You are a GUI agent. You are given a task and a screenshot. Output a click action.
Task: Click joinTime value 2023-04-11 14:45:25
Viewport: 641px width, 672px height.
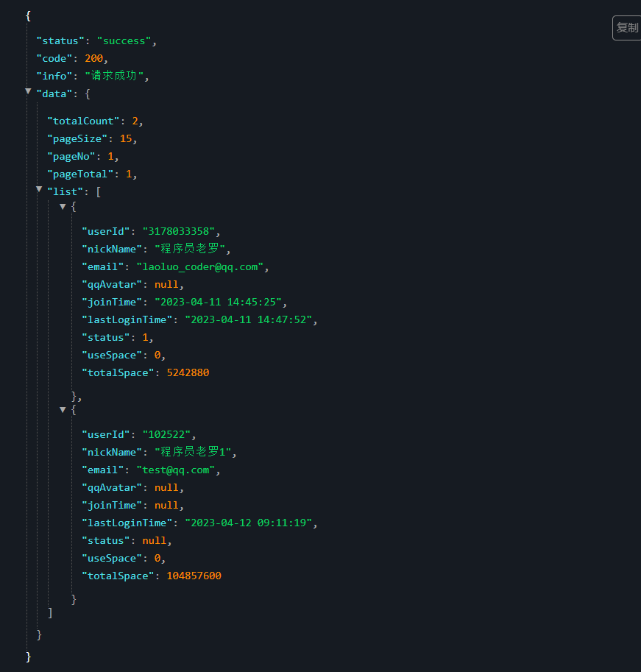[x=218, y=303]
